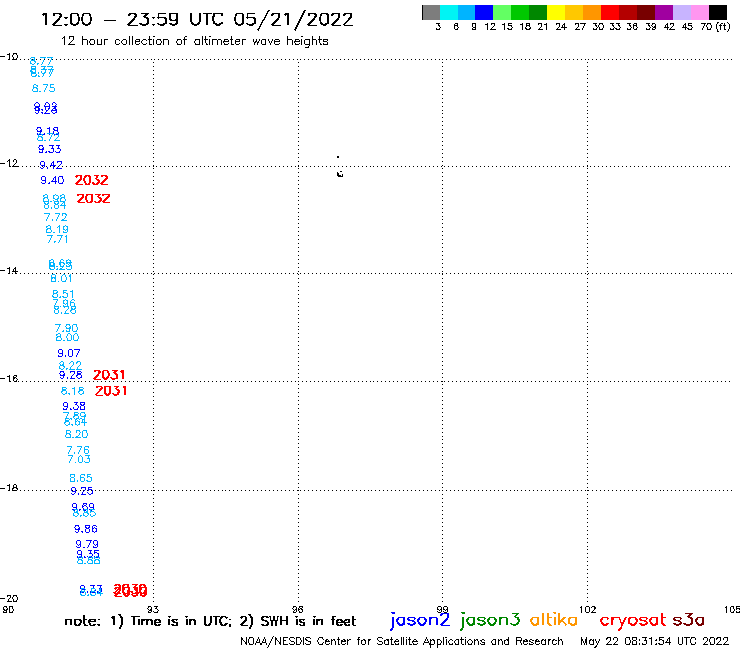Click the wave height value 8.20
Screen dimensions: 740x650
[x=76, y=434]
